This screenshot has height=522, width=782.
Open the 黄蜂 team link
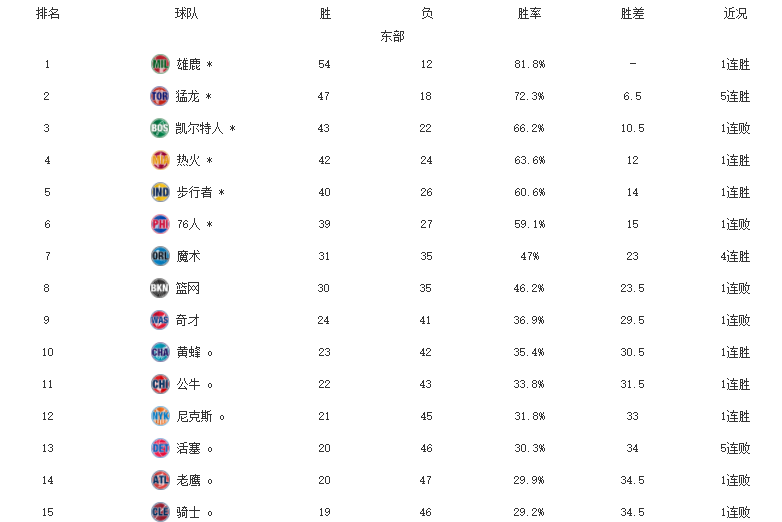(189, 352)
